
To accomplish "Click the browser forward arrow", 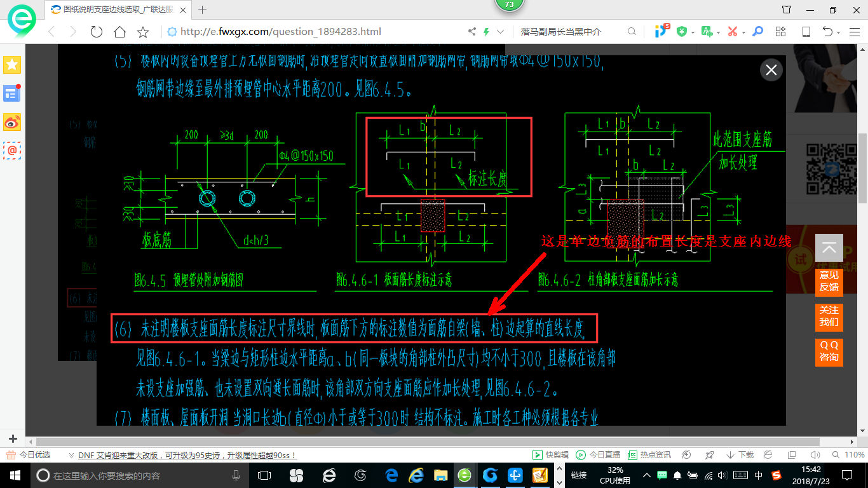I will pyautogui.click(x=73, y=32).
